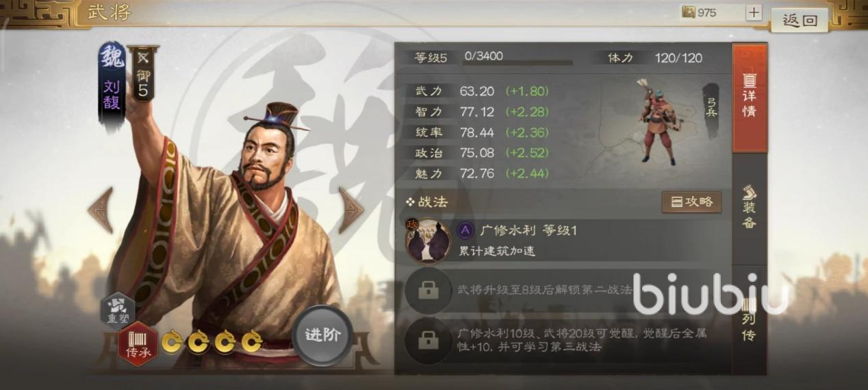Show previous general with left arrow
The image size is (868, 390).
[x=101, y=210]
